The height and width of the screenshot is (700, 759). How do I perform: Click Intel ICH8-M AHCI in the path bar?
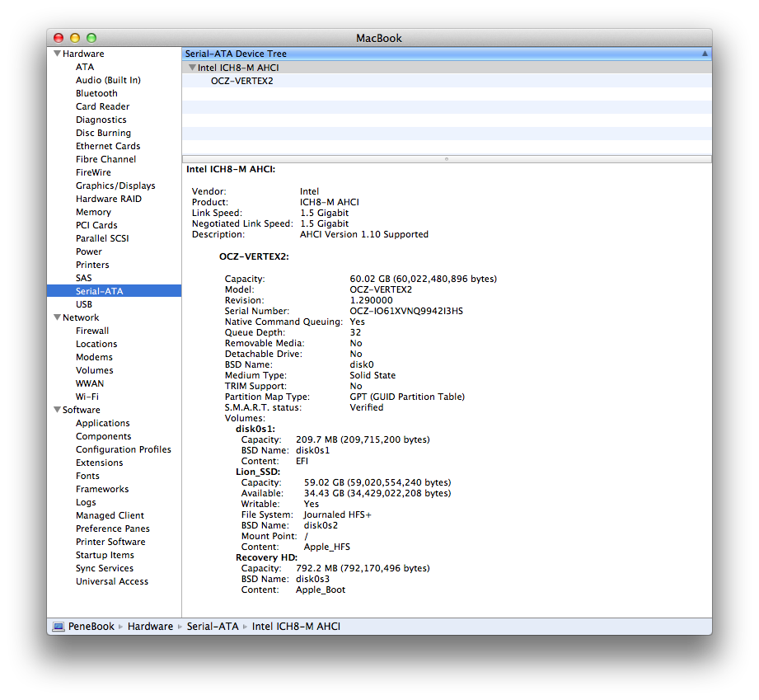click(x=296, y=627)
